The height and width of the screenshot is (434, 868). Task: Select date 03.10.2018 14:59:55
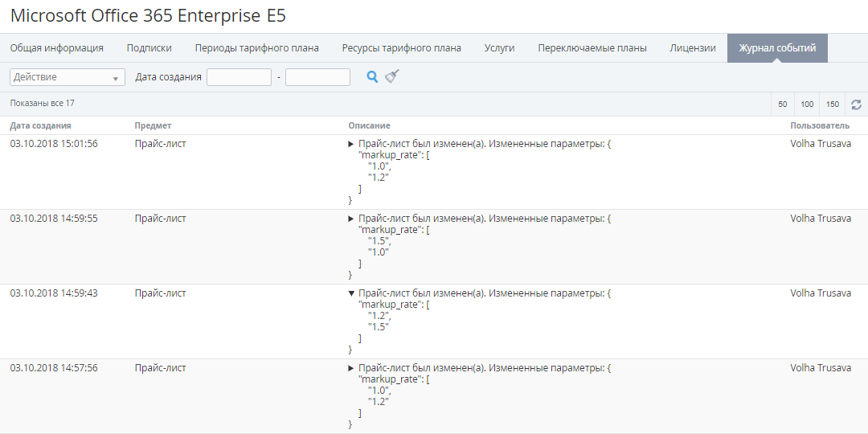click(54, 219)
